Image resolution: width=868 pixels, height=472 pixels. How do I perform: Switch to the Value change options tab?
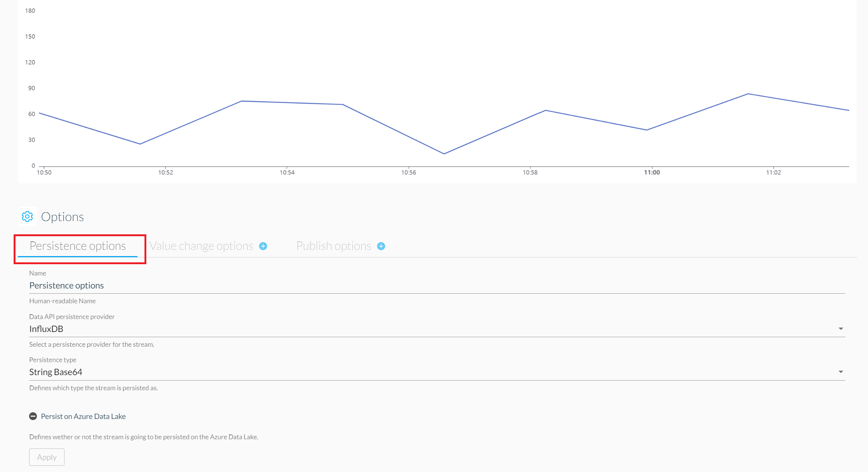tap(201, 246)
